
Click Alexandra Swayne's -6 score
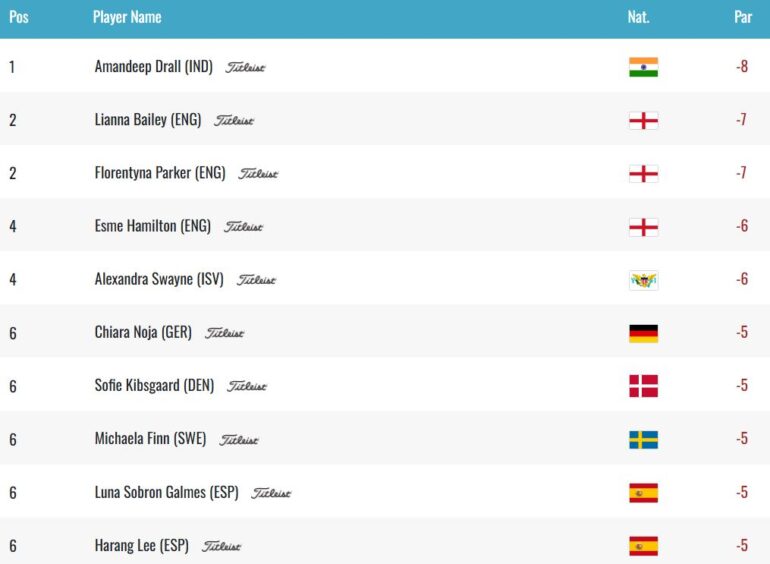coord(742,279)
